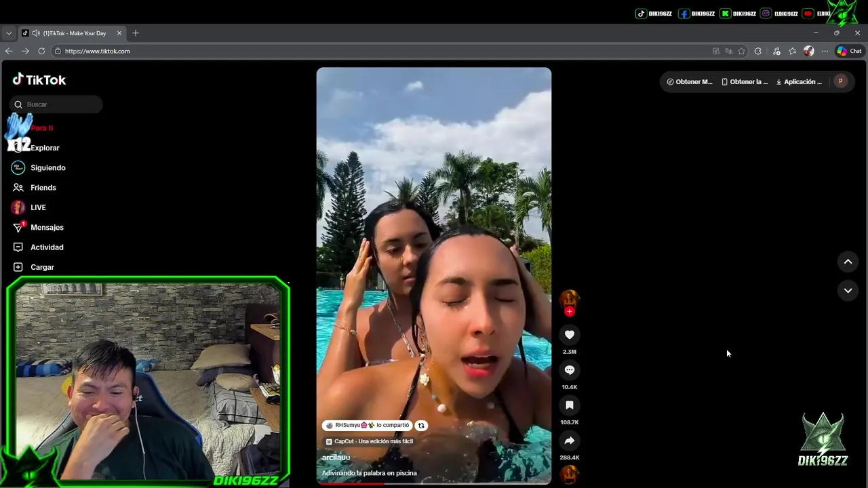
Task: Click the repost icon beside 'lo compartió'
Action: point(421,426)
